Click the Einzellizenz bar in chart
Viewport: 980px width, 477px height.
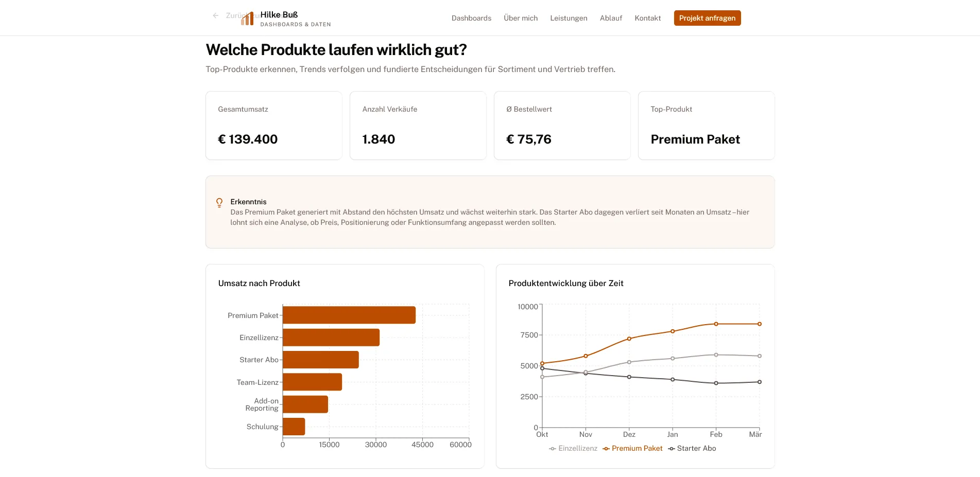[331, 338]
